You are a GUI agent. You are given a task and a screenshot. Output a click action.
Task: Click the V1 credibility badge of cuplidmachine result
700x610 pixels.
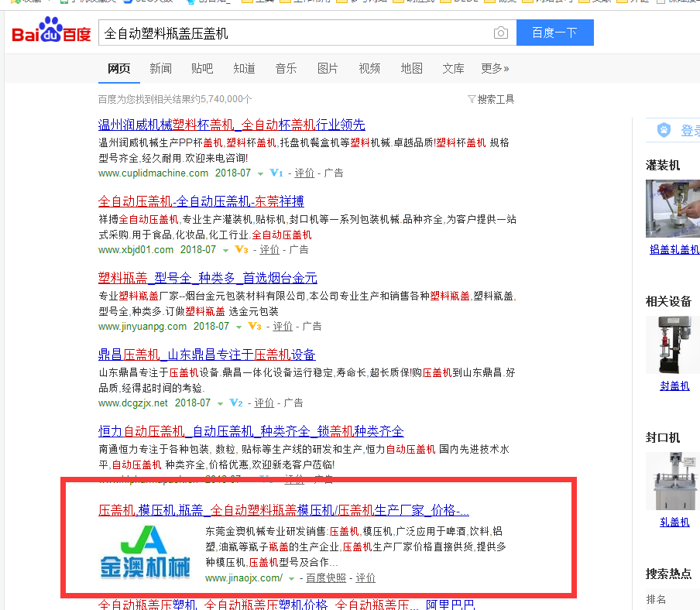point(276,173)
